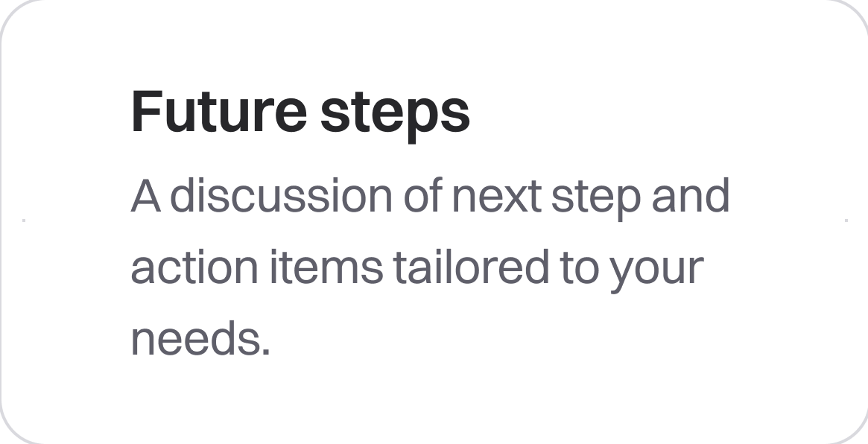
Task: Select the word "Future" in the title
Action: coord(218,112)
